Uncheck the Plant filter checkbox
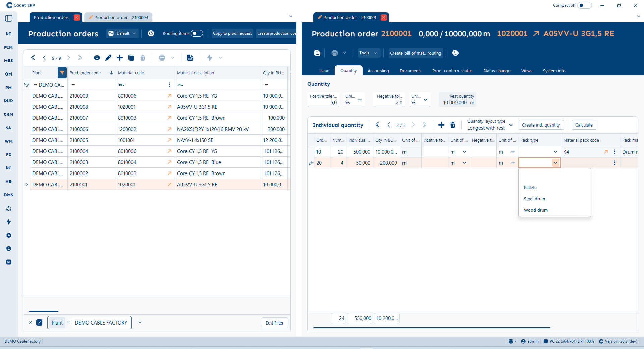The width and height of the screenshot is (644, 349). tap(39, 322)
